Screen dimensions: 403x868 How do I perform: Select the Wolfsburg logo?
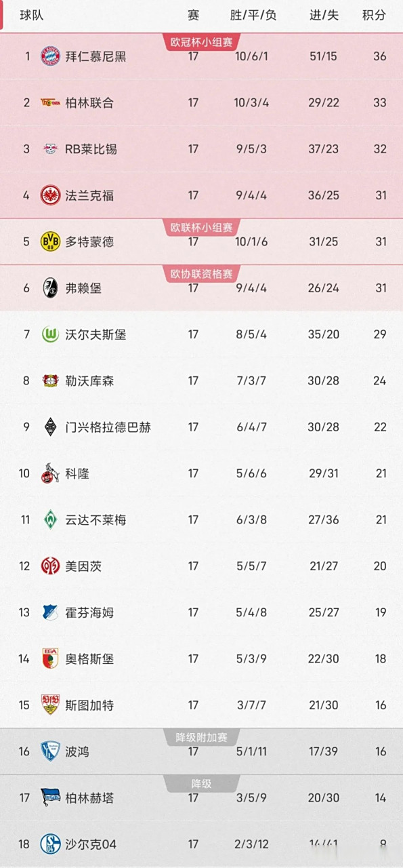(x=47, y=334)
